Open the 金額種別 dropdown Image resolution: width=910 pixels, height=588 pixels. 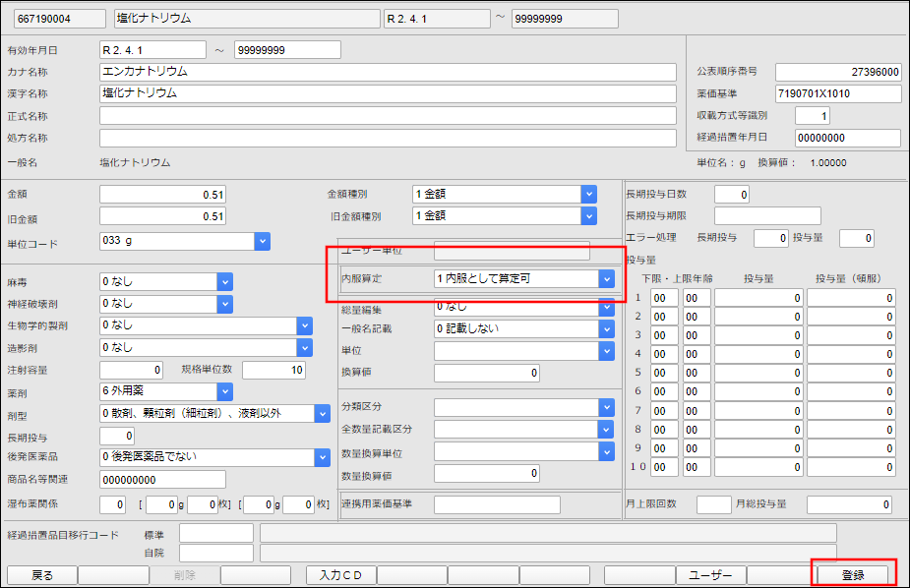588,195
